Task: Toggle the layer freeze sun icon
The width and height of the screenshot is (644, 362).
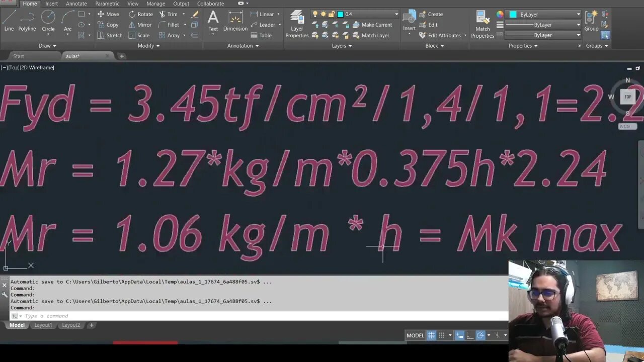Action: coord(323,14)
